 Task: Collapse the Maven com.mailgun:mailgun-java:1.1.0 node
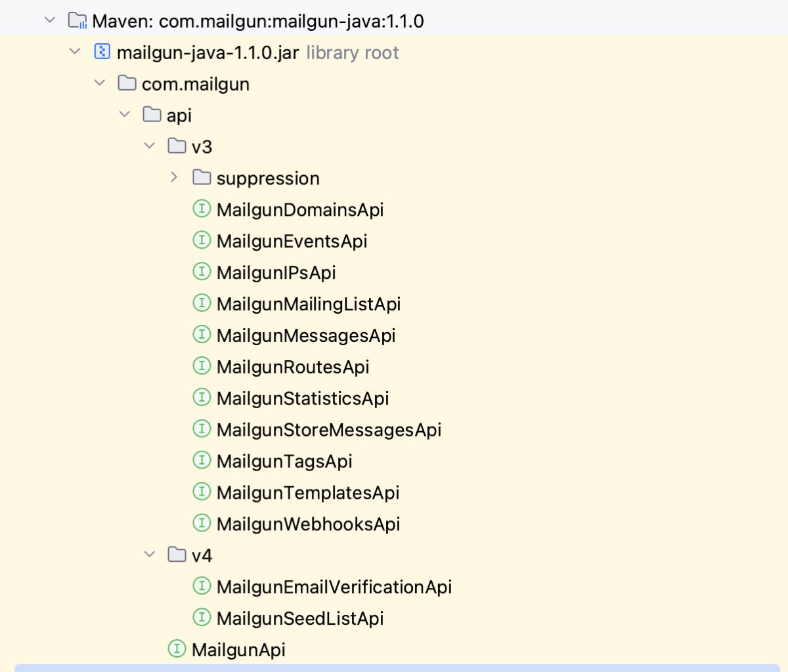(x=50, y=20)
